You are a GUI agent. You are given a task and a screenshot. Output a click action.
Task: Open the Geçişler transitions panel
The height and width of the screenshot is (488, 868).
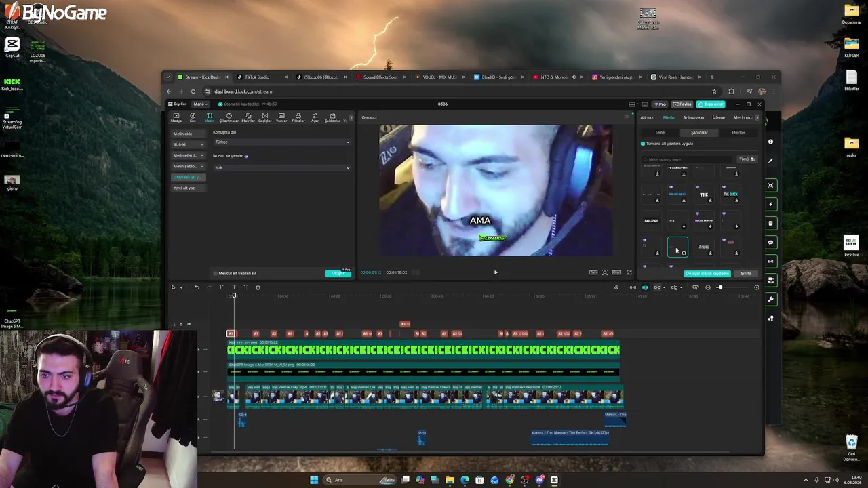(264, 117)
